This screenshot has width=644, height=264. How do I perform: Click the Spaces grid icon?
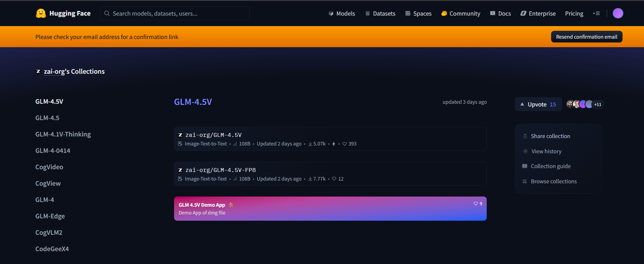coord(408,13)
